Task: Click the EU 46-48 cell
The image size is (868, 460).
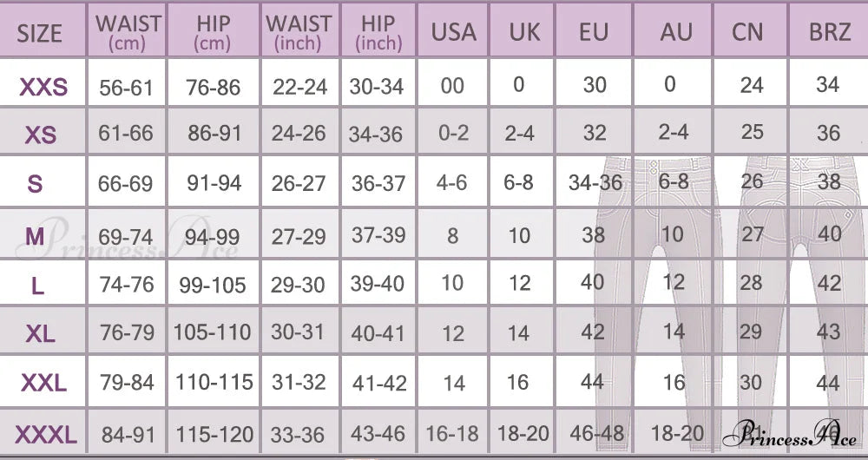Action: click(x=594, y=434)
